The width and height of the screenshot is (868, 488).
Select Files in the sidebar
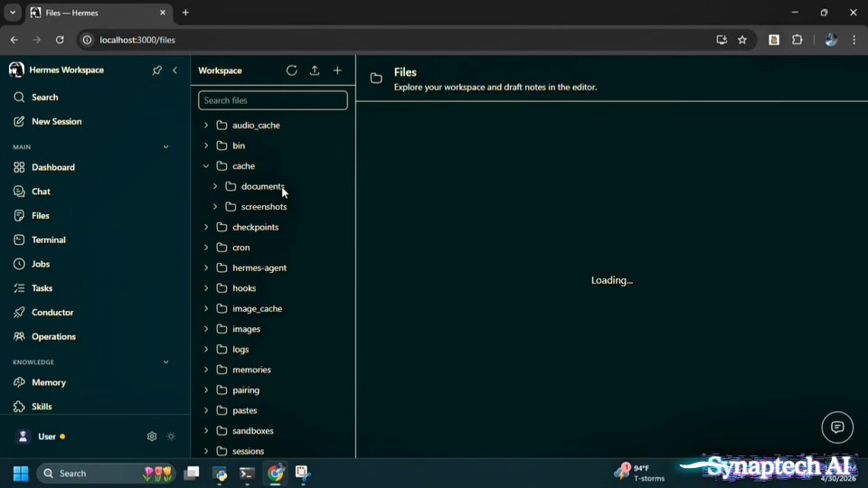click(x=40, y=216)
